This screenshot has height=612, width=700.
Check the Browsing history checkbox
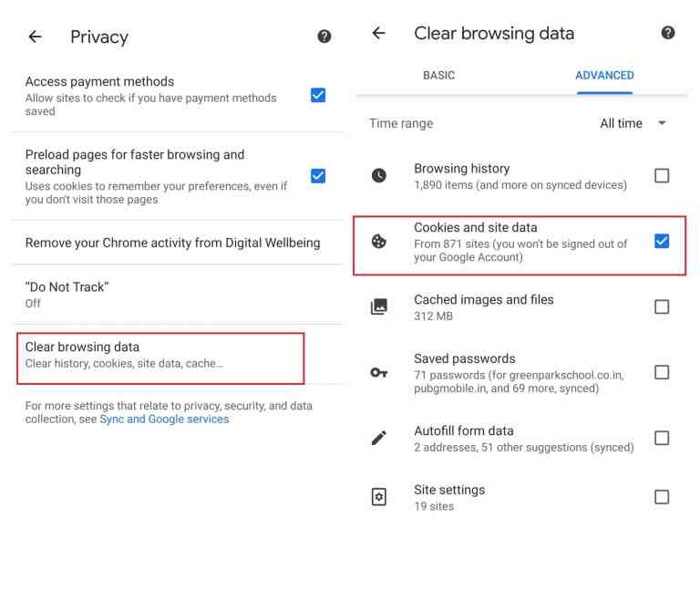(662, 175)
